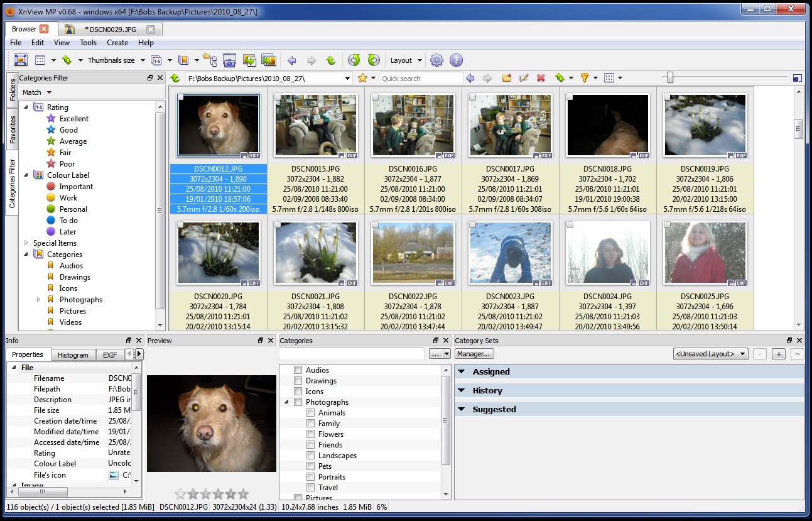Image resolution: width=812 pixels, height=521 pixels.
Task: Click the green folder-up arrow in main toolbar
Action: point(330,60)
